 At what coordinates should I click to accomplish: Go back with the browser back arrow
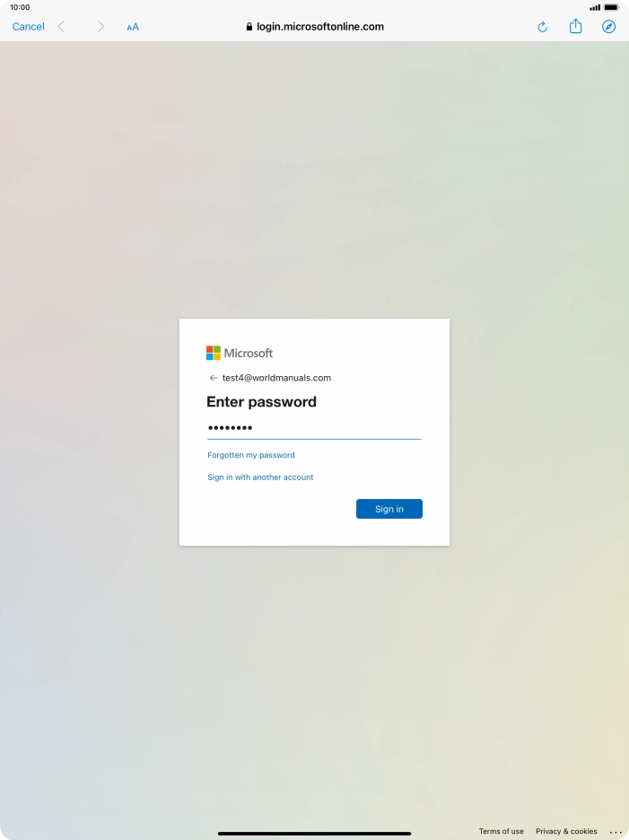point(61,27)
